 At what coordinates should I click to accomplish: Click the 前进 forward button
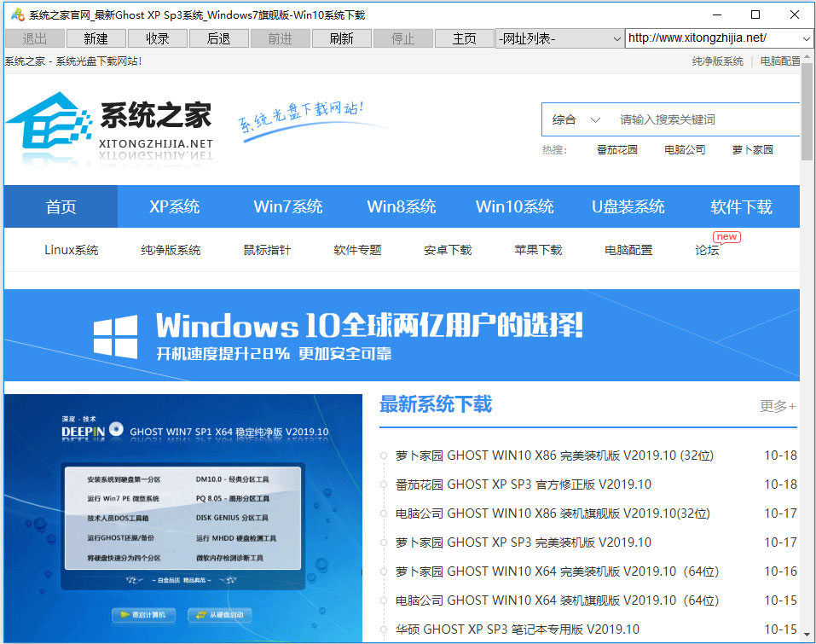click(x=280, y=38)
